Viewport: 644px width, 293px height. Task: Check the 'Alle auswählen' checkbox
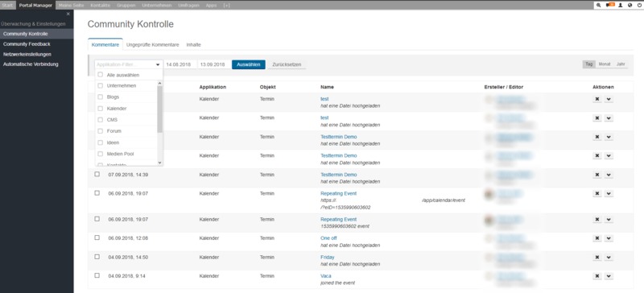[x=100, y=75]
